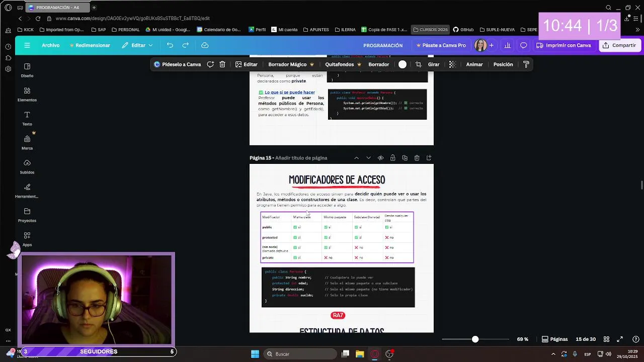Open the Archivo menu
Image resolution: width=644 pixels, height=362 pixels.
point(50,45)
